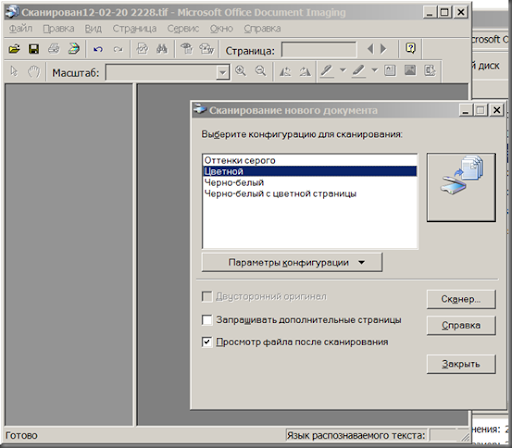The height and width of the screenshot is (448, 512).
Task: Click the Страница number input field
Action: coord(319,50)
